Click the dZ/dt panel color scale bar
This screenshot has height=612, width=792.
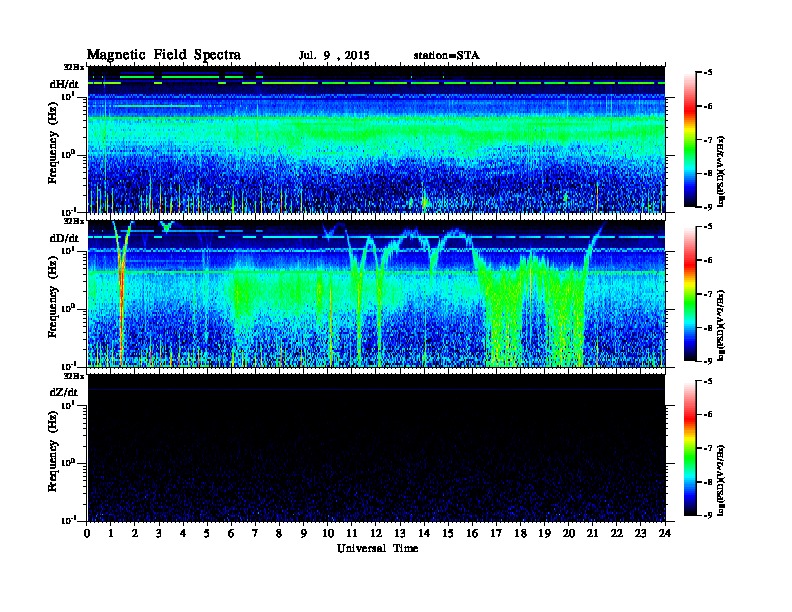(690, 448)
